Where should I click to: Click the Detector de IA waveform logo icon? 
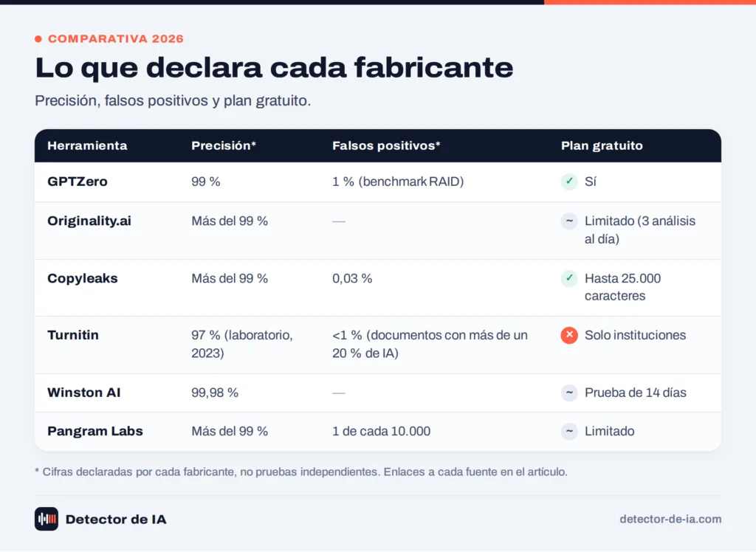tap(47, 520)
